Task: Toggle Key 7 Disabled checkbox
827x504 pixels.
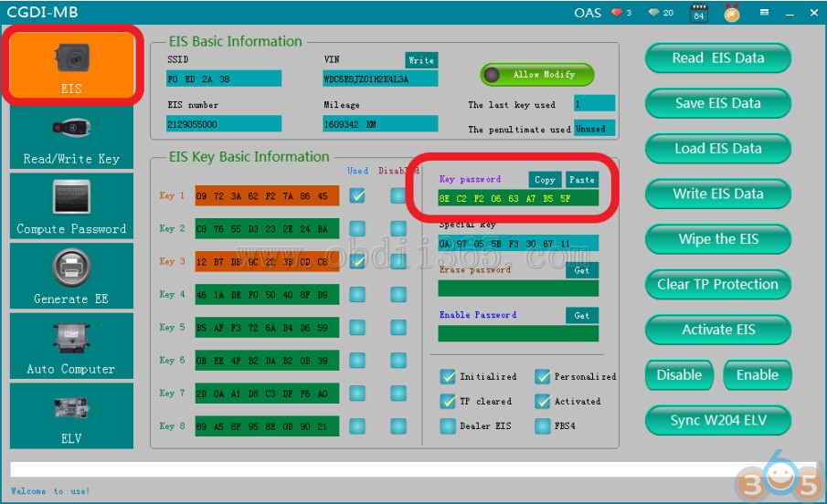Action: pyautogui.click(x=398, y=394)
